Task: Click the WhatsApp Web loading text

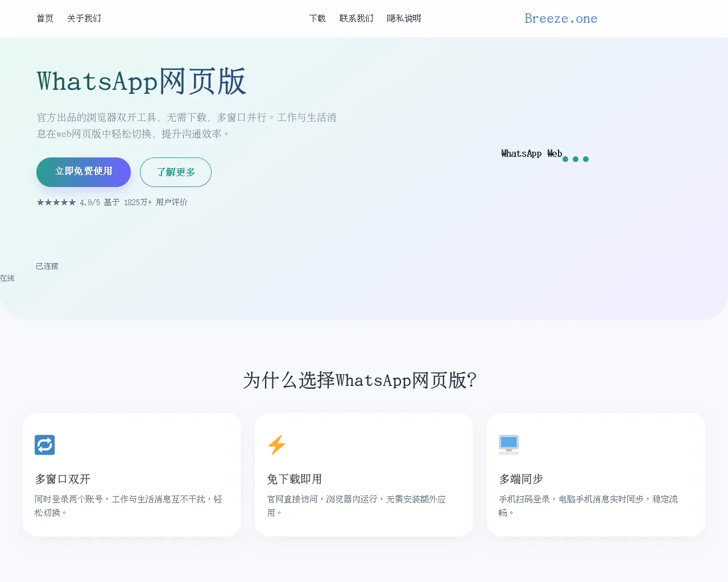Action: coord(532,153)
